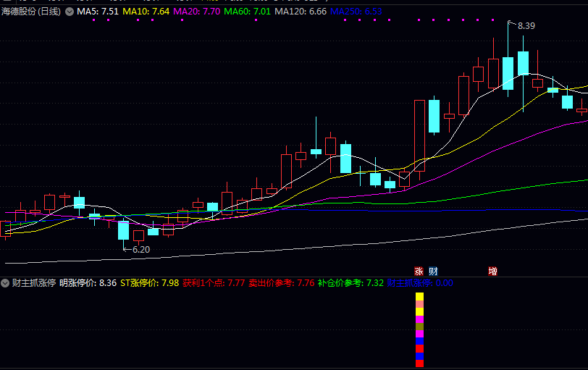This screenshot has height=370, width=588.
Task: Click the red 涨 marker icon
Action: pyautogui.click(x=419, y=272)
